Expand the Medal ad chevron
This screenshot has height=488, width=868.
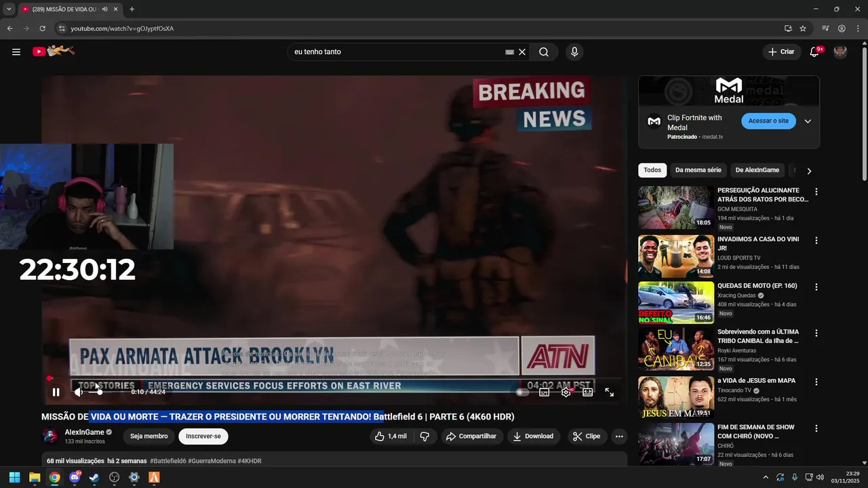[808, 121]
